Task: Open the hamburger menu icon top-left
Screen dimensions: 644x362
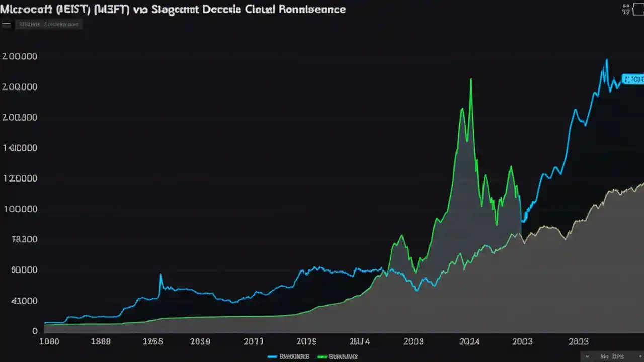Action: pyautogui.click(x=6, y=24)
